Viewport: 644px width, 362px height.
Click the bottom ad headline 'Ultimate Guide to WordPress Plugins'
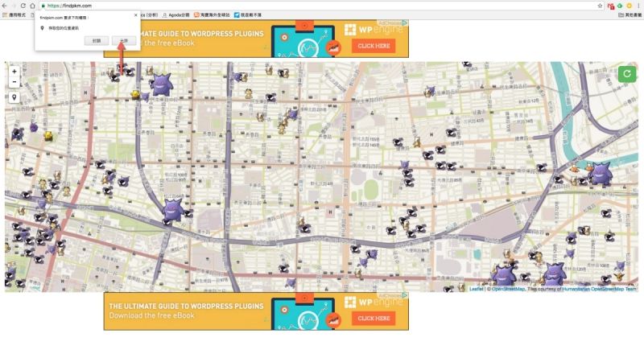point(186,306)
